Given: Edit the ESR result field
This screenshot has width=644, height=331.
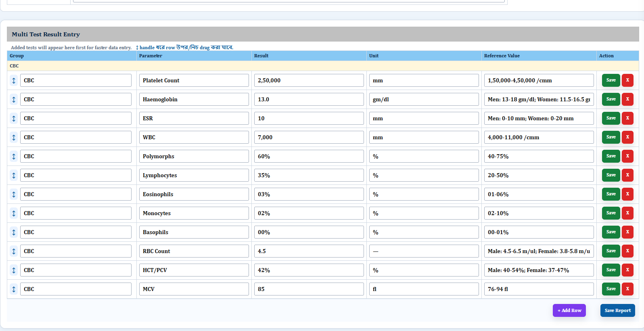Looking at the screenshot, I should [309, 118].
